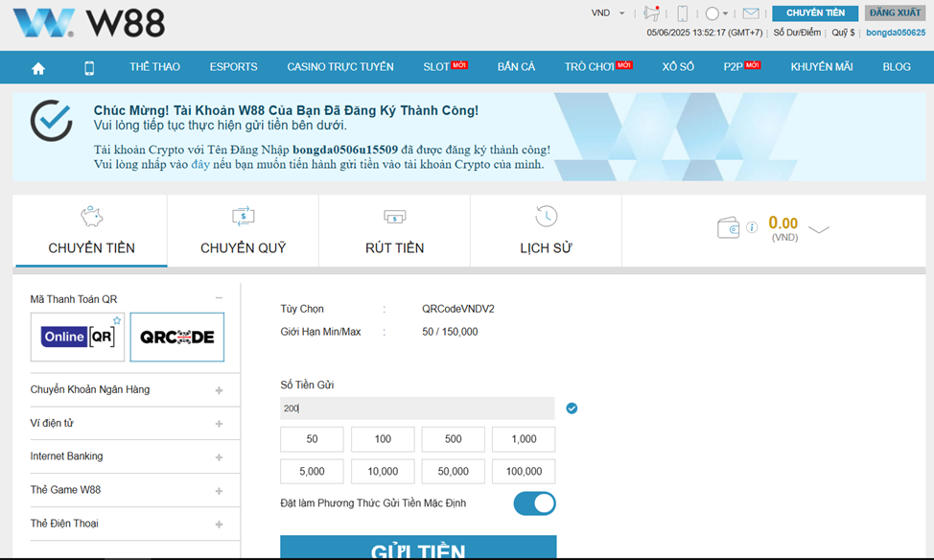Screen dimensions: 934x560
Task: Focus the Số Tiền Gửi amount field
Action: click(417, 408)
